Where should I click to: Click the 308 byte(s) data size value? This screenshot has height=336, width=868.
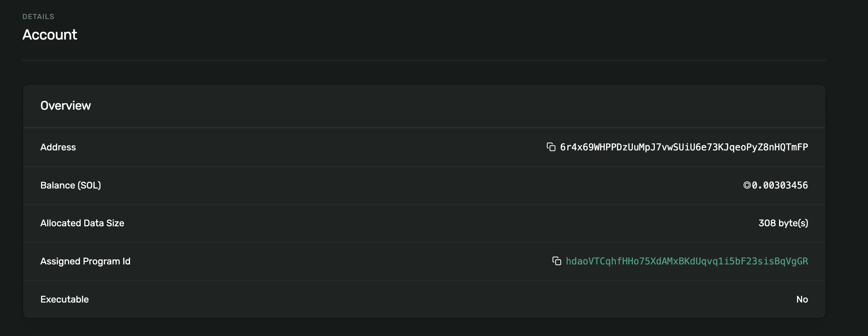point(783,223)
